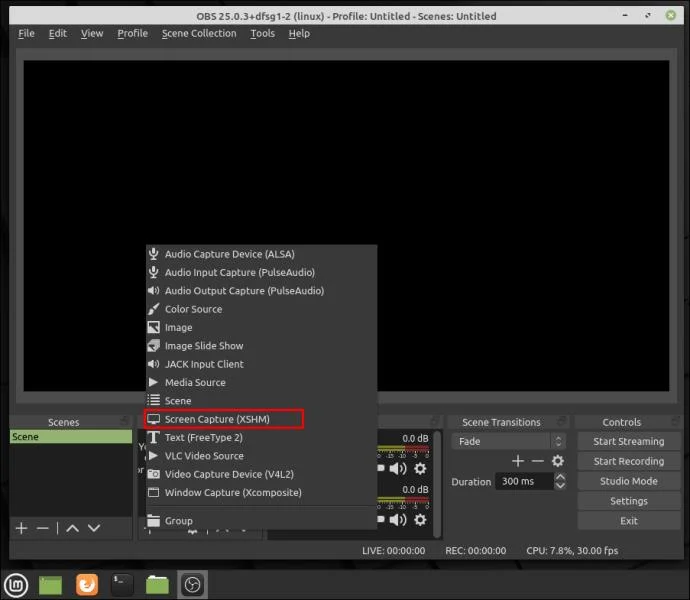Add a new scene transition with plus
690x600 pixels.
tap(518, 461)
